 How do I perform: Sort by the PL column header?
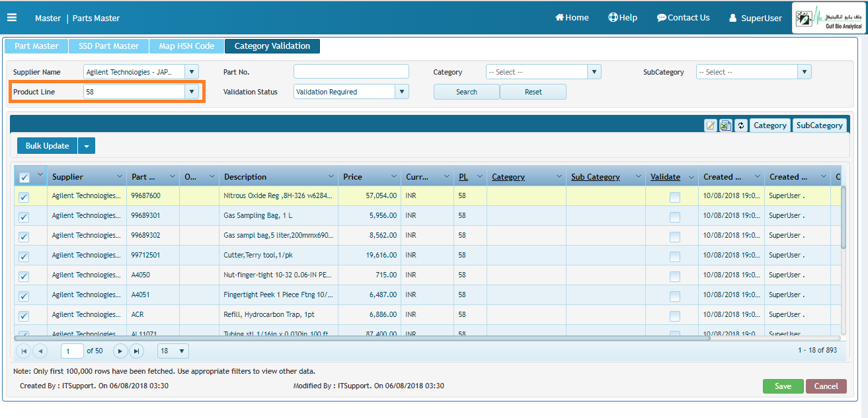463,177
